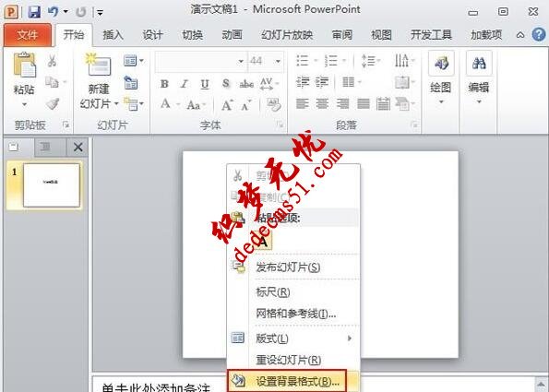Click the Copy icon in ribbon
This screenshot has height=392, width=549.
[52, 83]
